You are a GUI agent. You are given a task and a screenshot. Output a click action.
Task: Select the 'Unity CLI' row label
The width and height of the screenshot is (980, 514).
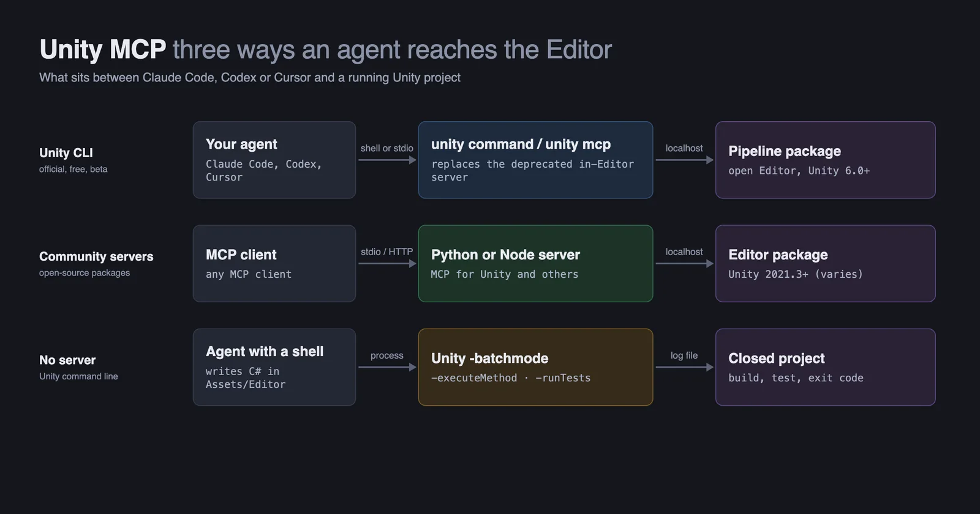coord(66,153)
